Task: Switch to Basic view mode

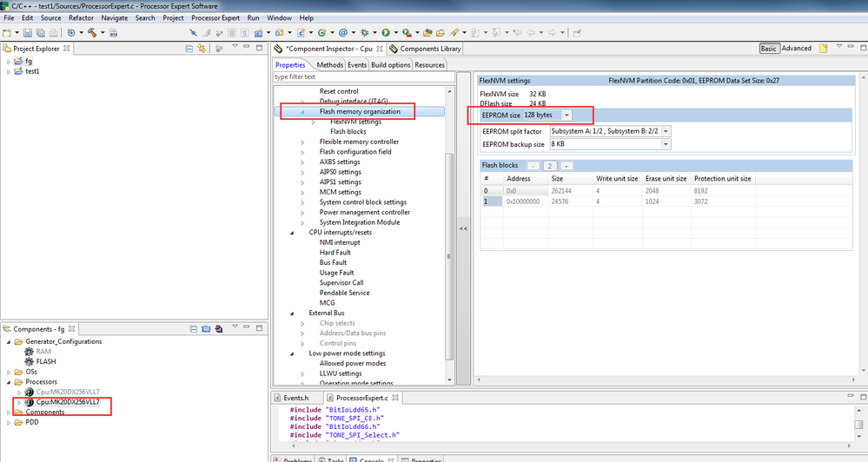Action: [768, 48]
